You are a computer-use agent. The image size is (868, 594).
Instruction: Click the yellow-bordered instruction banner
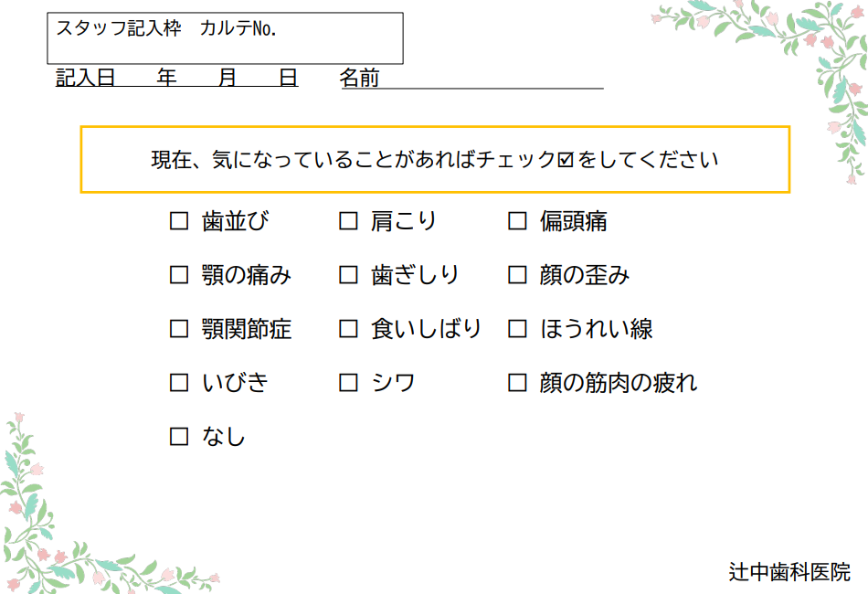(435, 160)
